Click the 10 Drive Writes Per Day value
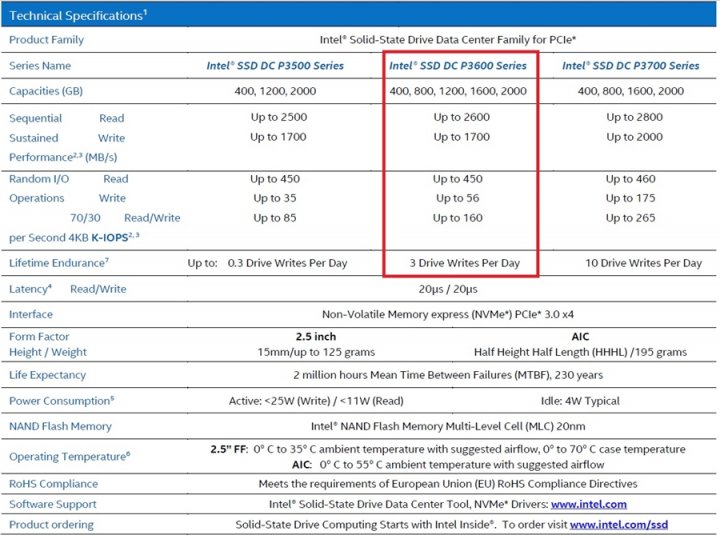Viewport: 720px width, 535px height. pos(643,263)
